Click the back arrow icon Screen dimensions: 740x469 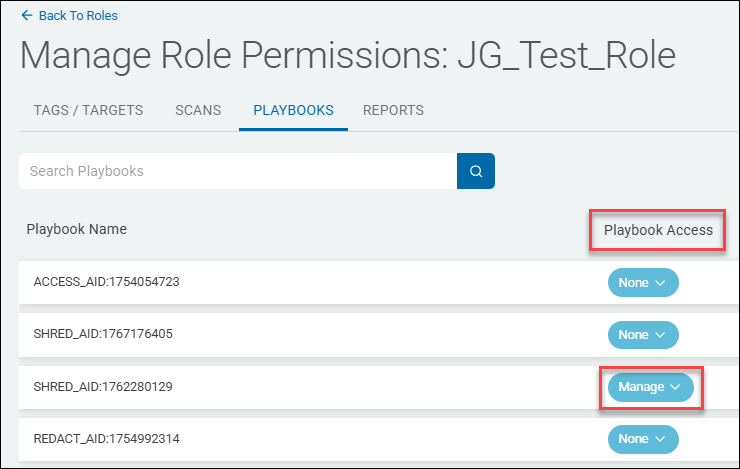[x=26, y=16]
